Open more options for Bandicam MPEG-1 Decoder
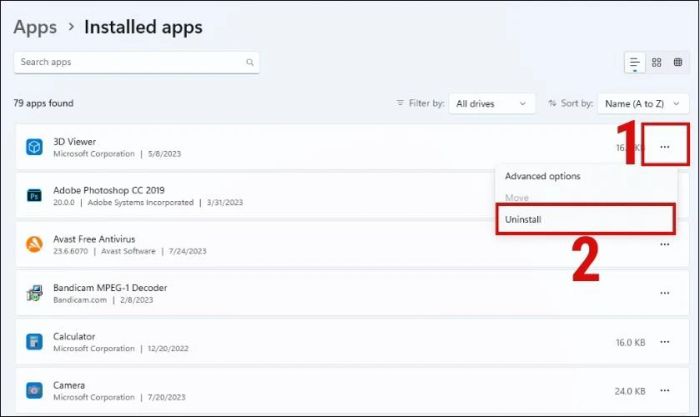This screenshot has height=417, width=700. pyautogui.click(x=664, y=293)
